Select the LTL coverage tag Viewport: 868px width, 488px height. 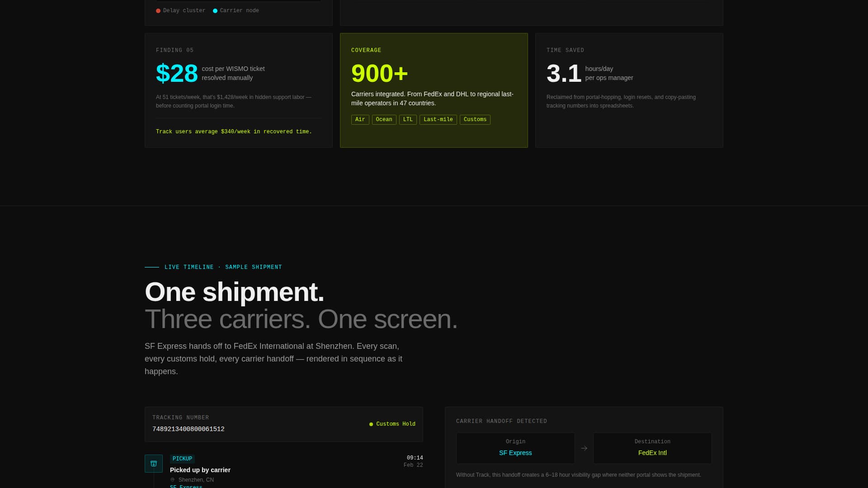pos(408,120)
